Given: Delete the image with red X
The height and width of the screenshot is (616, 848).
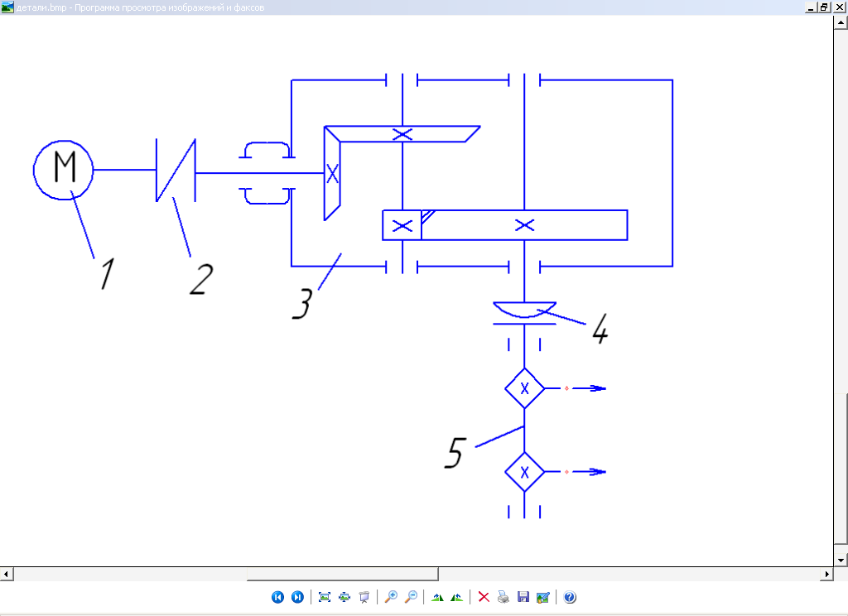Looking at the screenshot, I should tap(484, 597).
